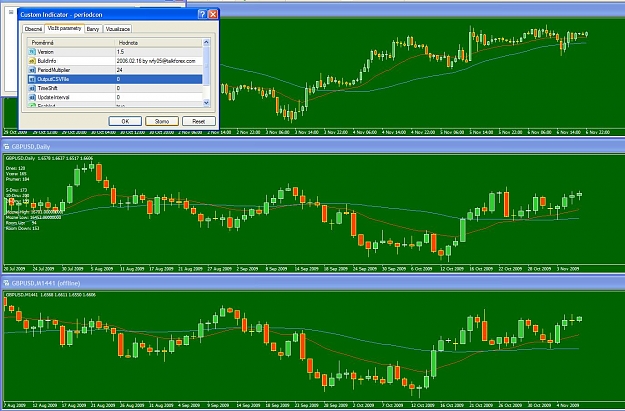Close the Custom Indicator dialog
This screenshot has width=625, height=411.
pyautogui.click(x=213, y=14)
